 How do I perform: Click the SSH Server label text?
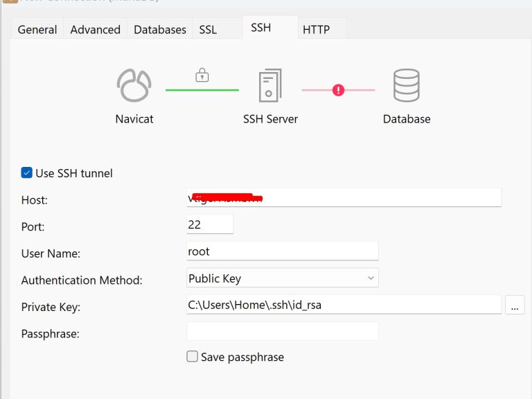pyautogui.click(x=270, y=119)
